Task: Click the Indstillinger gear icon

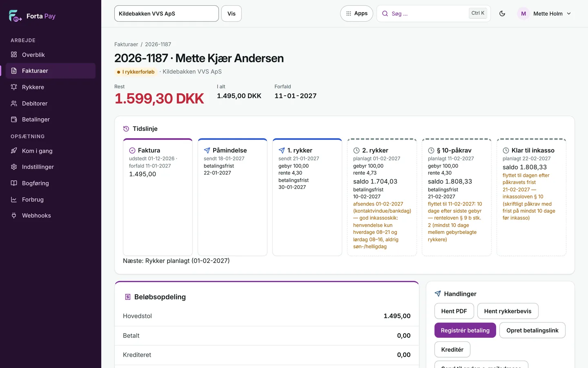Action: (x=14, y=167)
